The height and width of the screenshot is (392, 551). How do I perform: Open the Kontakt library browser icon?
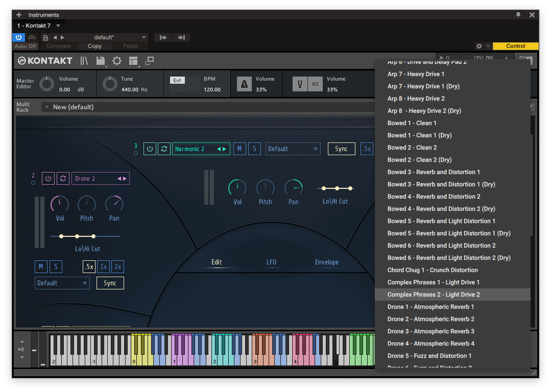point(84,61)
